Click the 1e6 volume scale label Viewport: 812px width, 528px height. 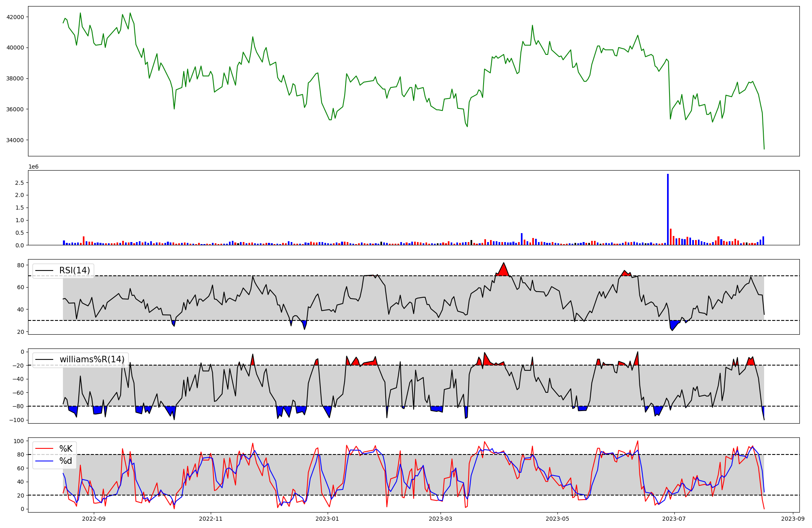pos(33,167)
